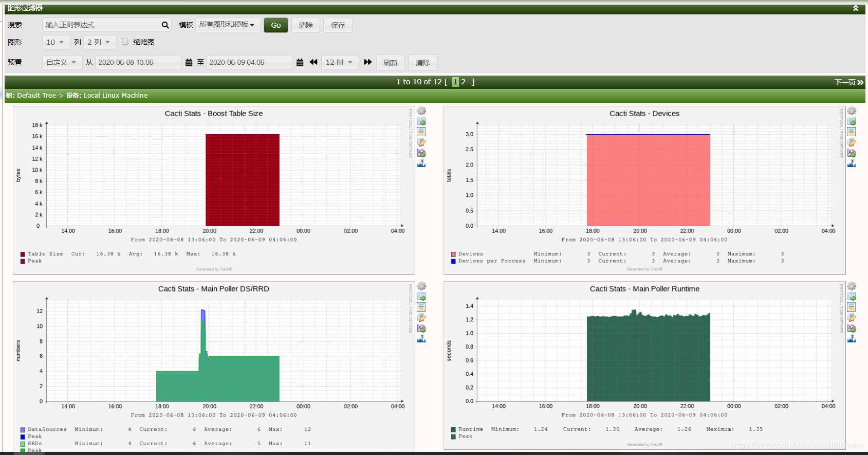Open graph utilities gear for Devices graph
This screenshot has width=868, height=455.
(x=852, y=111)
